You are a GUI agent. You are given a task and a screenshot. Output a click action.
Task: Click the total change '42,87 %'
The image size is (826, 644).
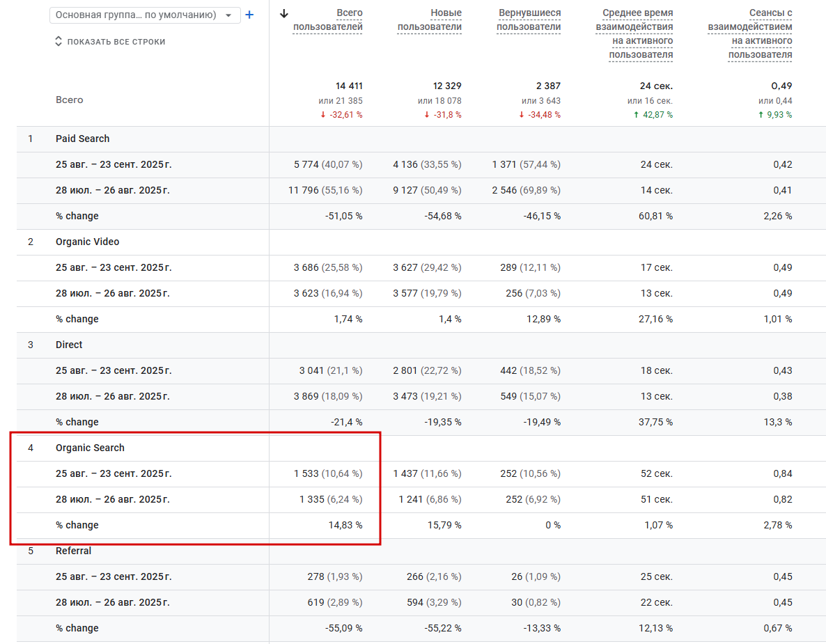coord(653,115)
